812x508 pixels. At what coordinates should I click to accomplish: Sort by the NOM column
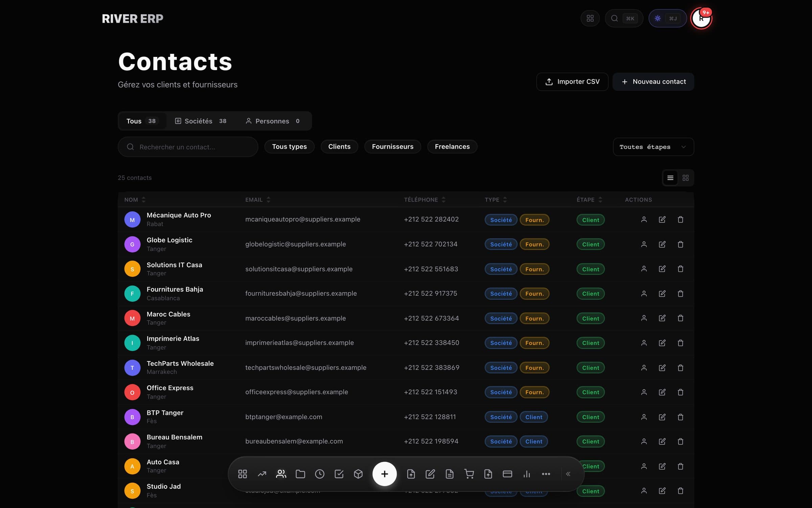pyautogui.click(x=135, y=200)
